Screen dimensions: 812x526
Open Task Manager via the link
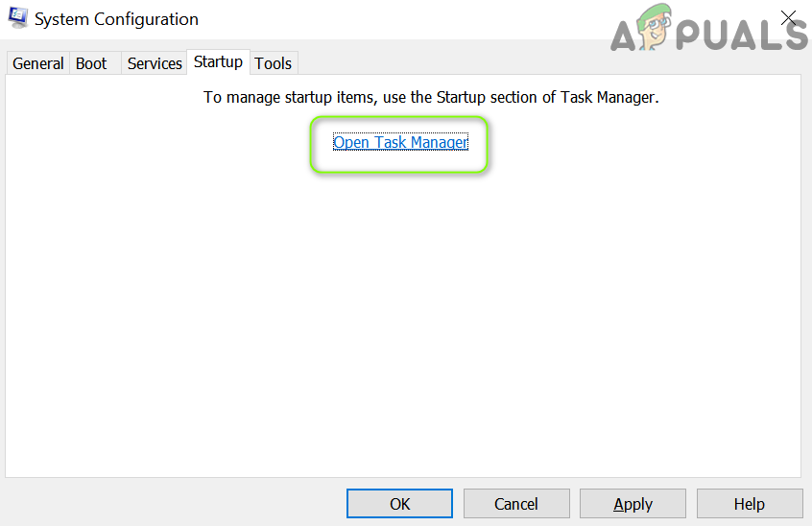[400, 143]
